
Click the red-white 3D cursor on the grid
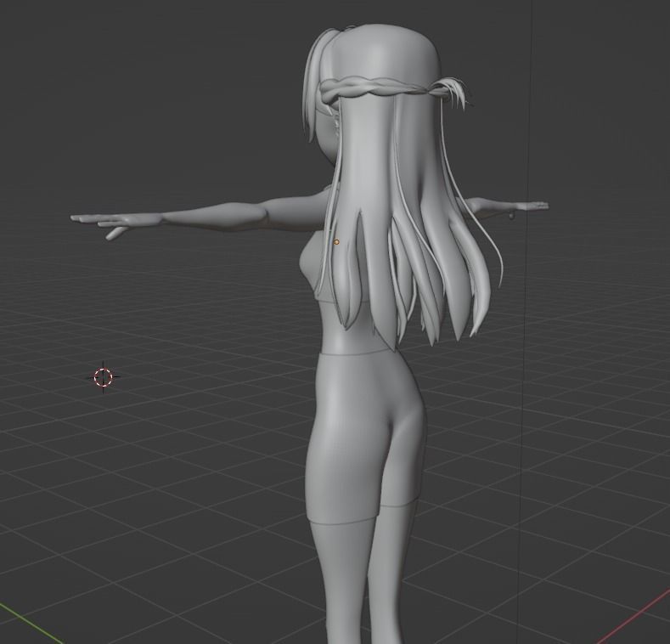tap(103, 377)
